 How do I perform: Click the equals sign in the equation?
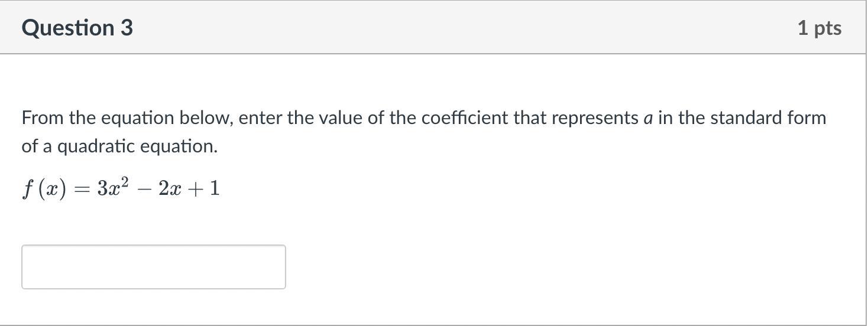[x=82, y=190]
